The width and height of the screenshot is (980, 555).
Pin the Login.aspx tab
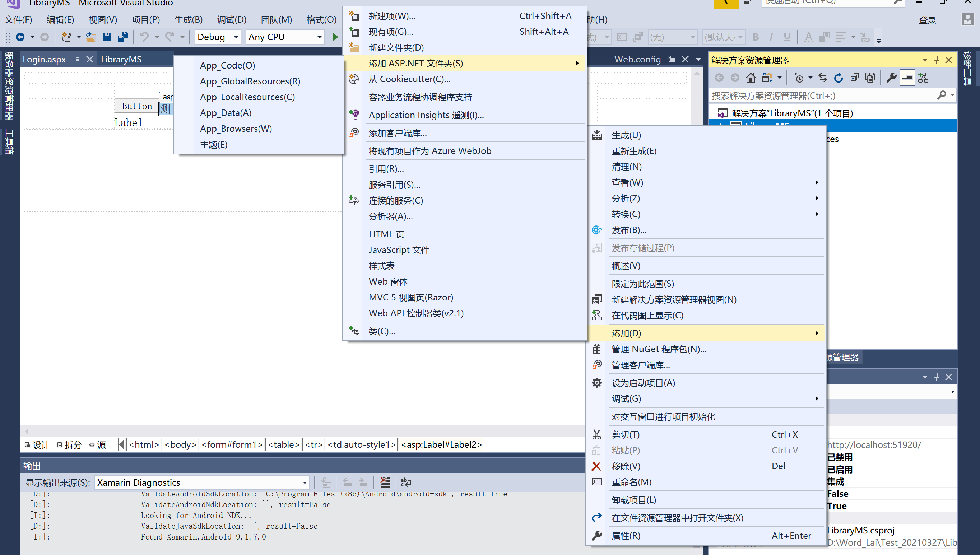tap(76, 59)
